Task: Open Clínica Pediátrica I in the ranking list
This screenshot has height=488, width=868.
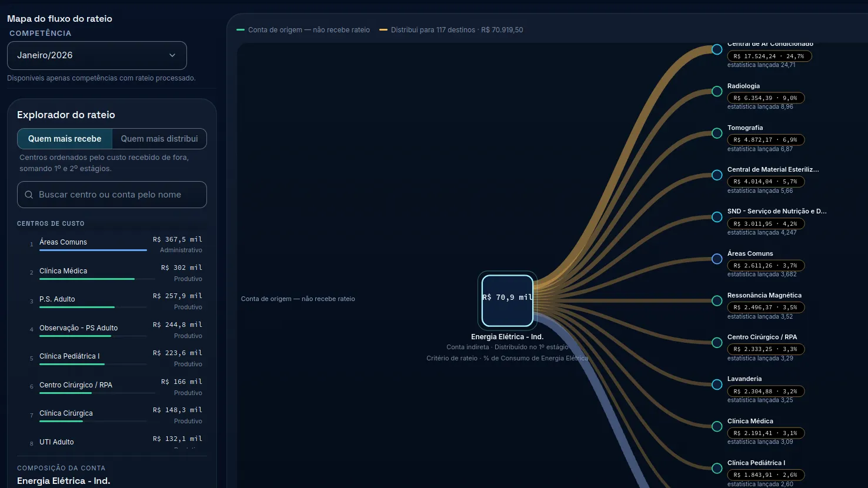Action: [x=112, y=358]
